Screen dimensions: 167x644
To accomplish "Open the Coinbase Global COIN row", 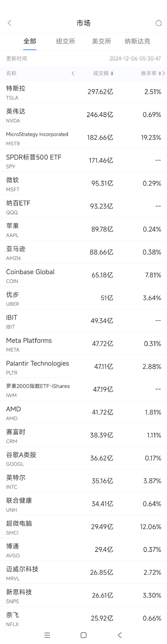I will click(x=83, y=275).
